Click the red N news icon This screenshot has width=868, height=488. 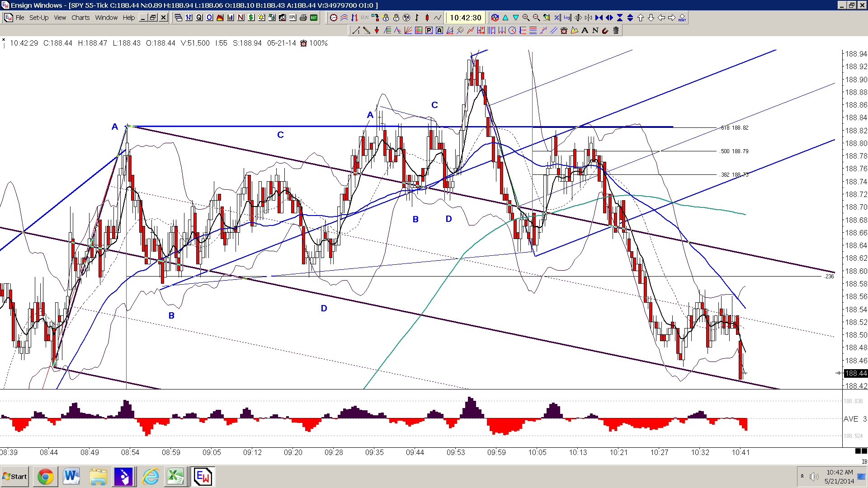(x=241, y=18)
